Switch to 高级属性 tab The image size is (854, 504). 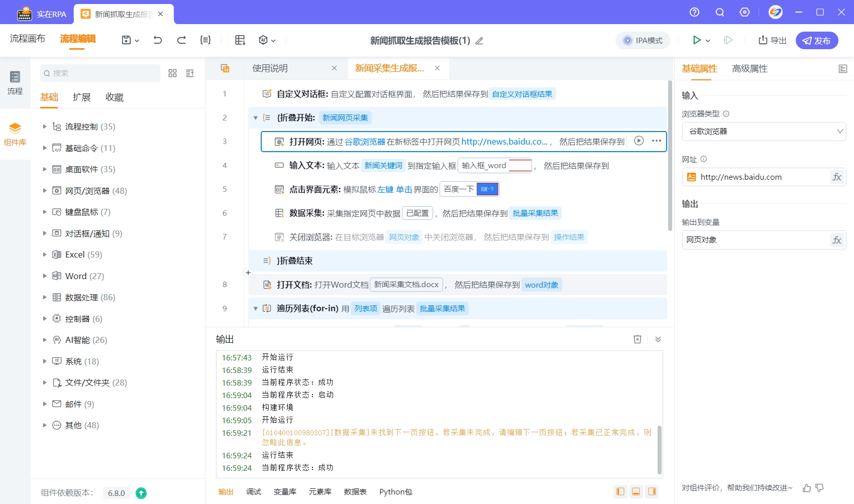pyautogui.click(x=750, y=69)
